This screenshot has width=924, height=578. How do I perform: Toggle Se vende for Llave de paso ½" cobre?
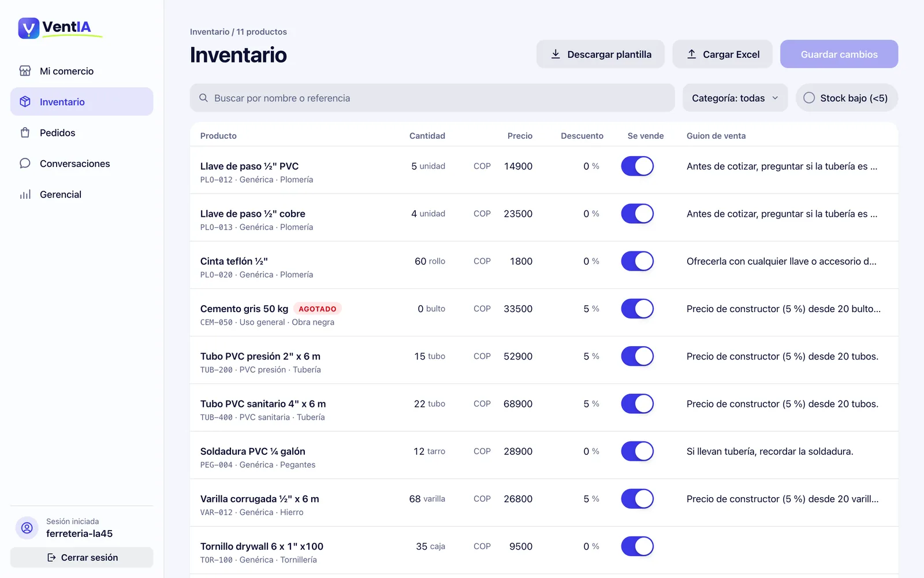[x=637, y=214]
